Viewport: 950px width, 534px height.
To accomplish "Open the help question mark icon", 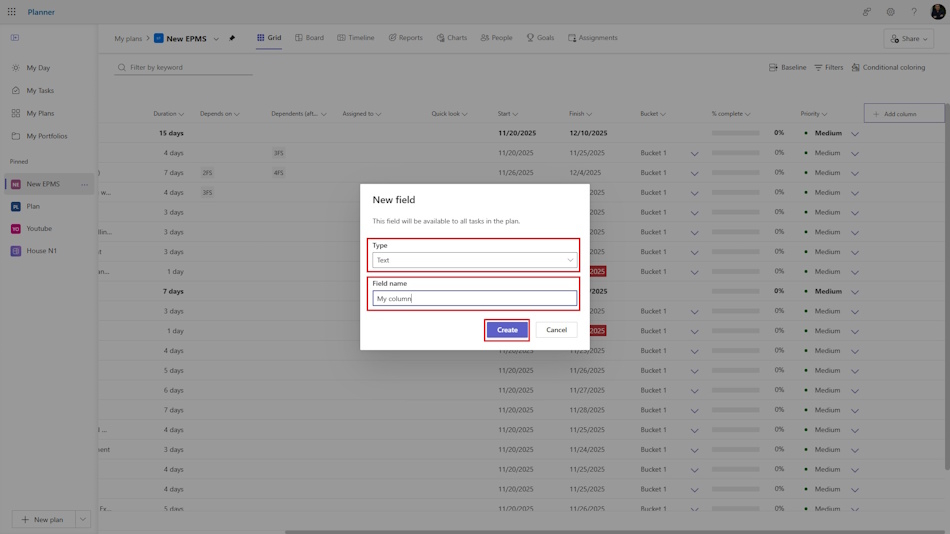I will (914, 12).
